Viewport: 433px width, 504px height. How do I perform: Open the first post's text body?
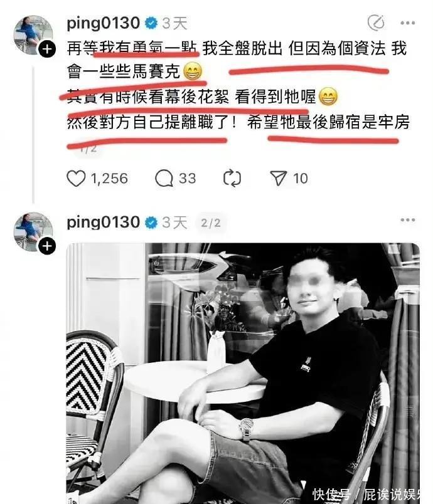point(238,85)
